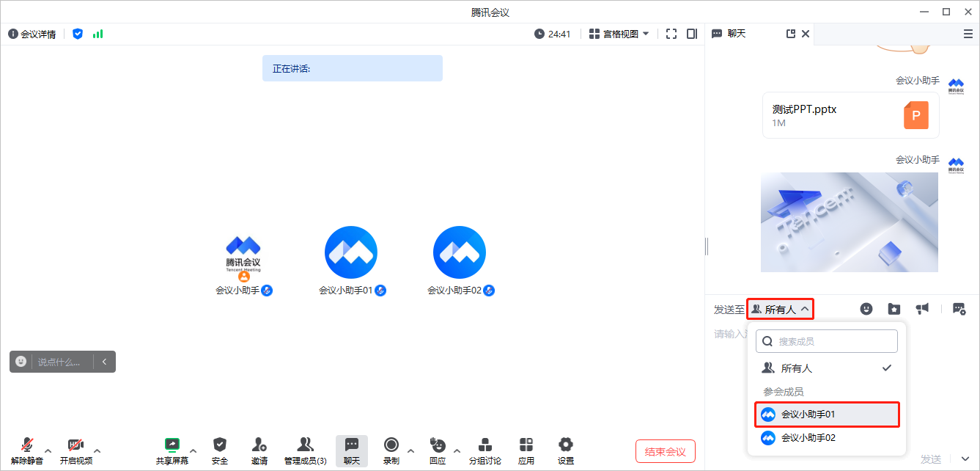Open the emoji picker in chat

pos(866,309)
